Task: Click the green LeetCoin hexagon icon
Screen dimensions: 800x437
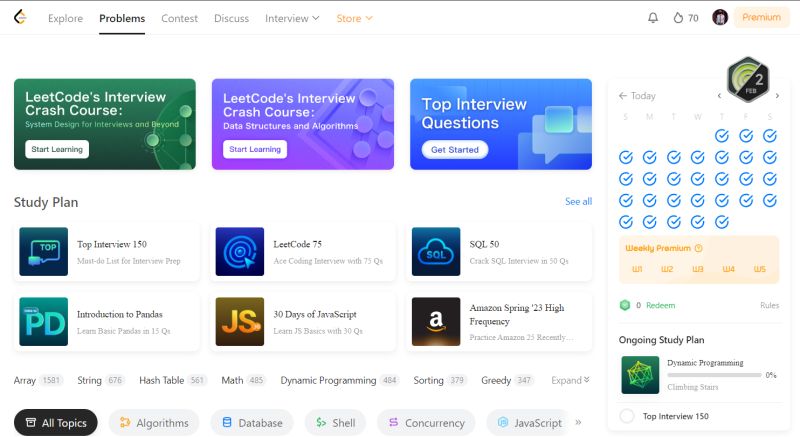Action: pos(625,305)
